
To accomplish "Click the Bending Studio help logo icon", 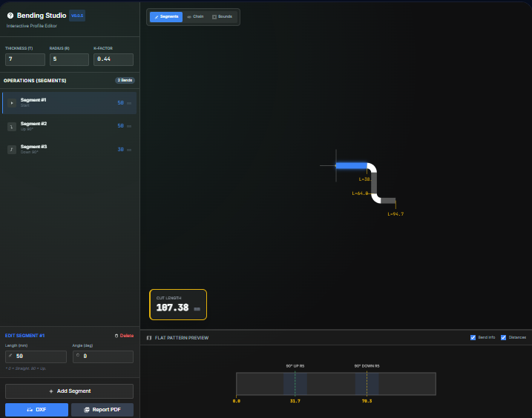I will click(10, 16).
